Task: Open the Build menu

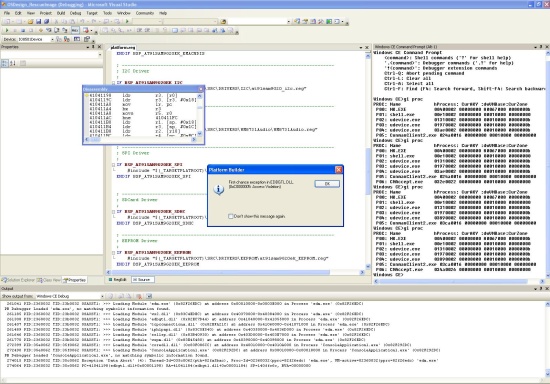Action: (x=61, y=13)
